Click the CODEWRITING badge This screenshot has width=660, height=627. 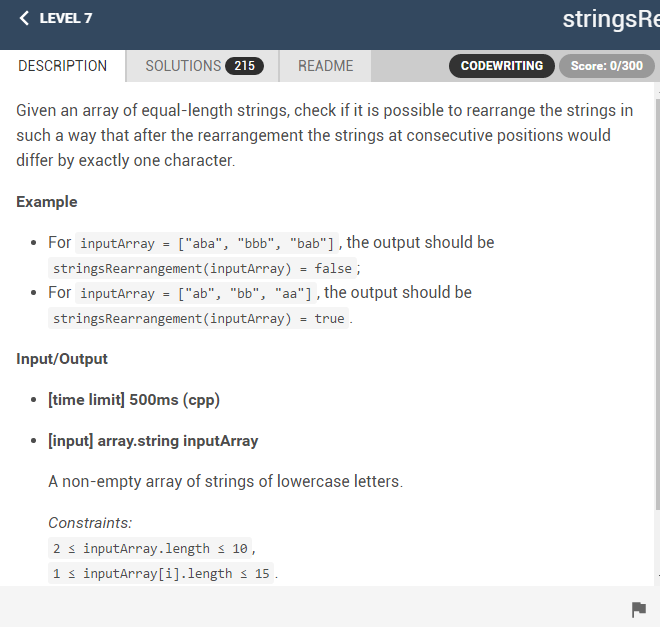501,66
